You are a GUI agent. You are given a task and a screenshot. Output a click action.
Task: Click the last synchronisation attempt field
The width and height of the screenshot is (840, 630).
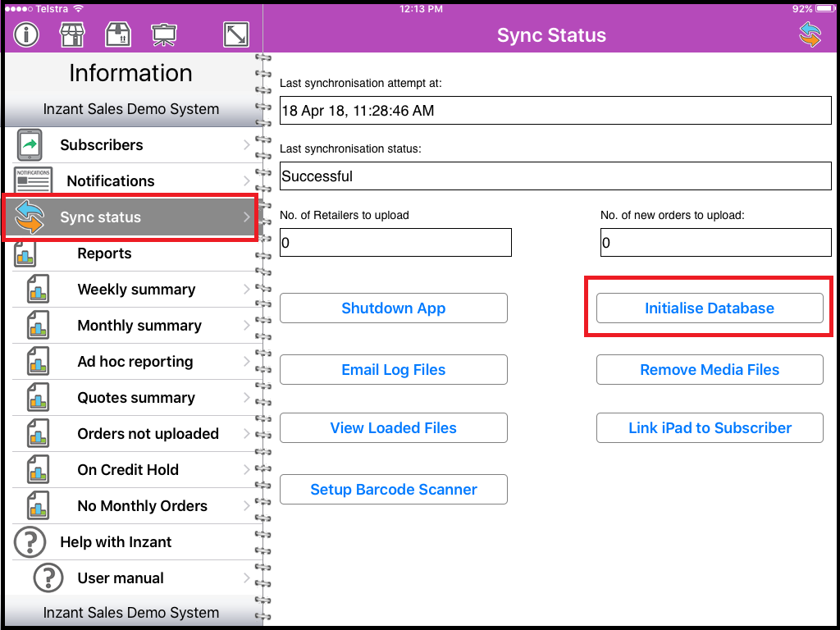(x=555, y=111)
